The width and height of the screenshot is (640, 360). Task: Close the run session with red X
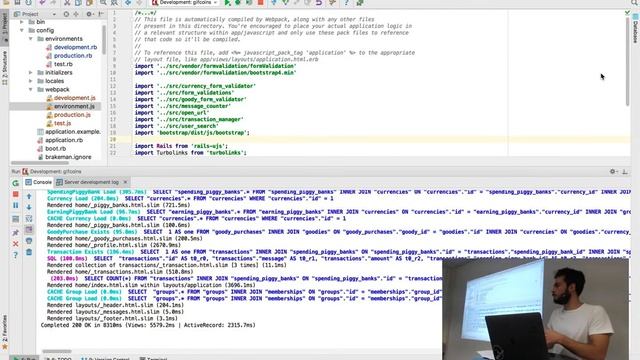(x=16, y=244)
